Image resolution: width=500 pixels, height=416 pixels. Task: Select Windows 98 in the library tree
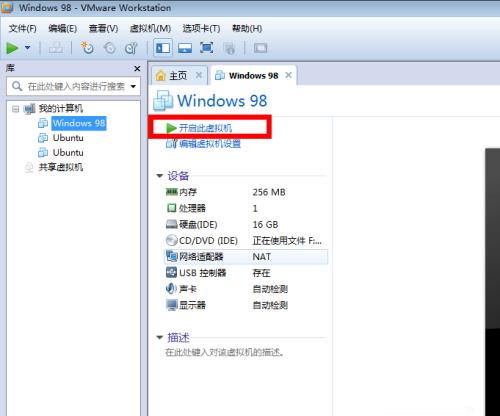click(79, 123)
